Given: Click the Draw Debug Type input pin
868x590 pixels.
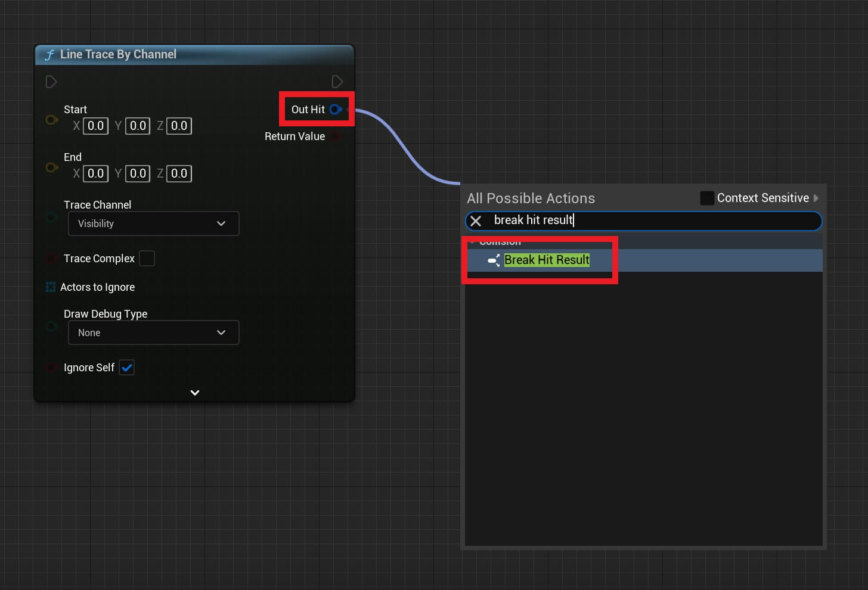Looking at the screenshot, I should click(51, 326).
